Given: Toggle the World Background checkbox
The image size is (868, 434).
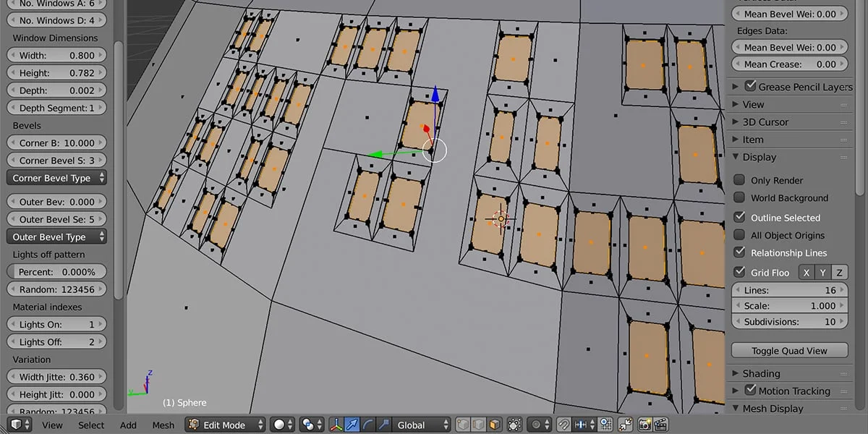Looking at the screenshot, I should [x=739, y=198].
